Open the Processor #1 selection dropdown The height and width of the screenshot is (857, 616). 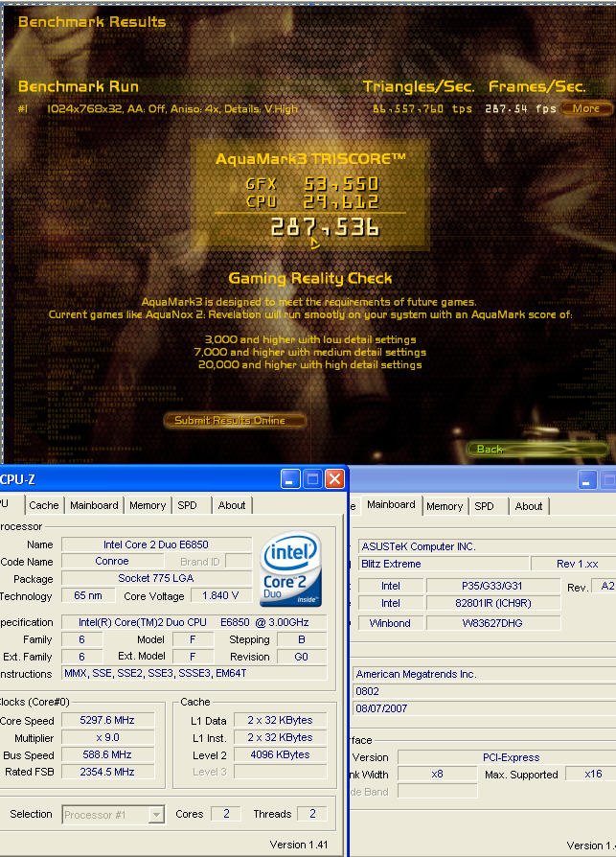156,815
